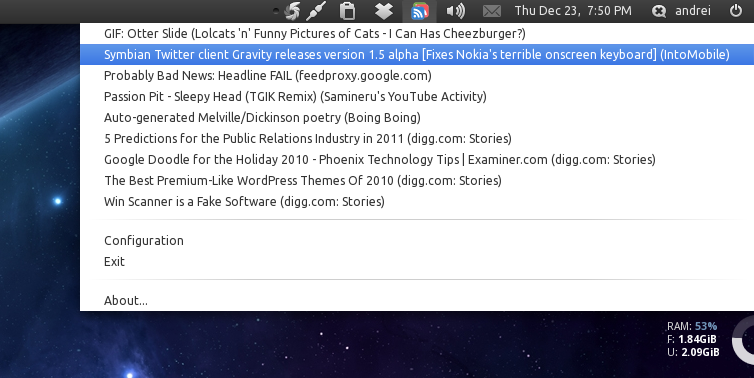Click the chat status icon beside andrei
Screen dimensions: 754x378
[658, 11]
